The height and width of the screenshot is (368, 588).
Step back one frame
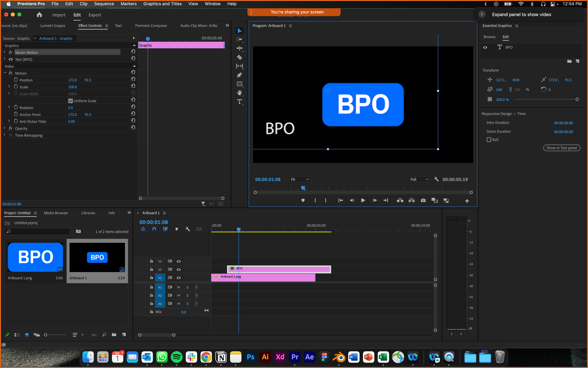[352, 200]
